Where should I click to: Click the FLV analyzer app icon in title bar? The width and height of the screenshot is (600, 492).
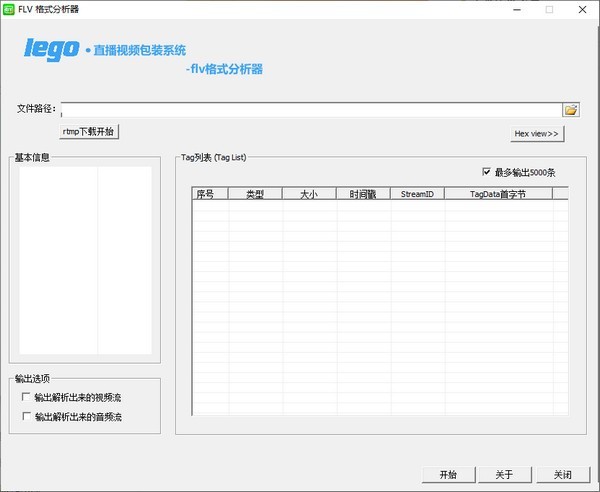click(8, 9)
